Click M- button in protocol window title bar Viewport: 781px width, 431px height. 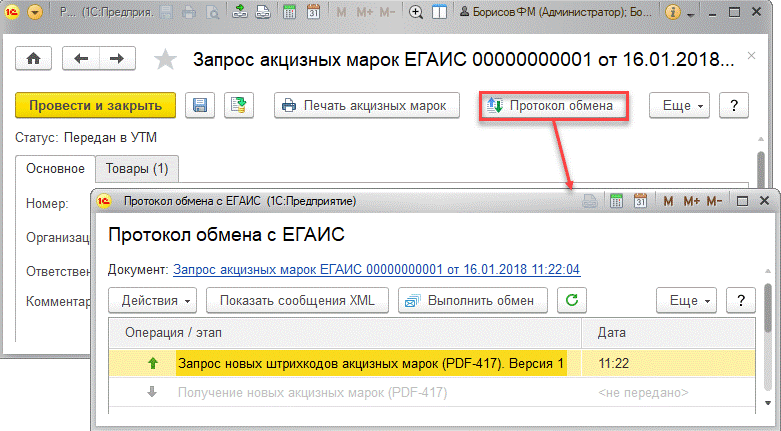pos(714,201)
